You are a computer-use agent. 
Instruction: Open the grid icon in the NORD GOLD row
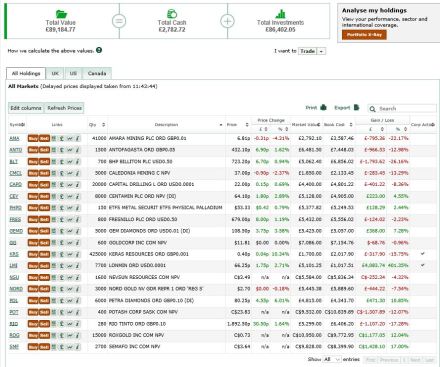point(54,289)
